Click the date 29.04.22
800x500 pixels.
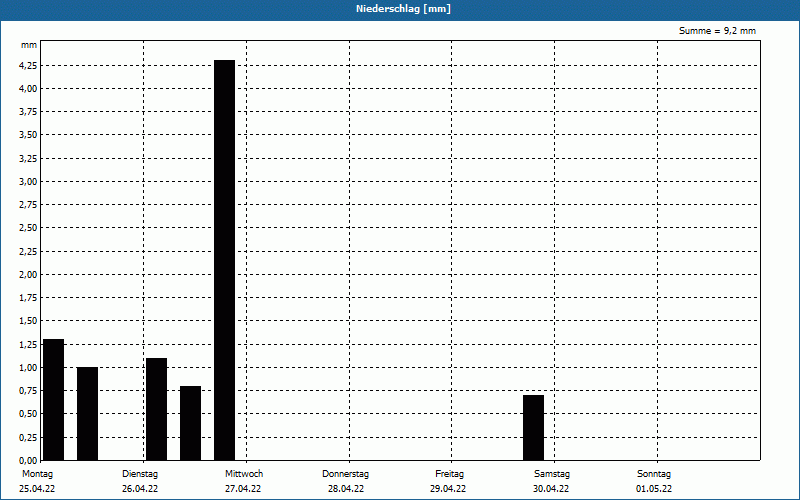click(448, 489)
